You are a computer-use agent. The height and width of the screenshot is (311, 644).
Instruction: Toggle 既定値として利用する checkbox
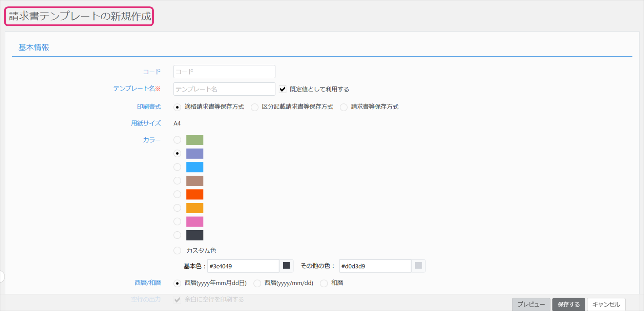[283, 89]
